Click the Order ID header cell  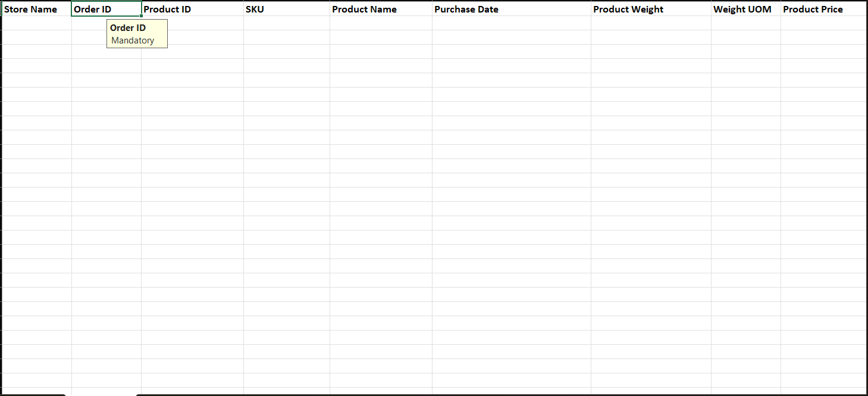[x=106, y=9]
